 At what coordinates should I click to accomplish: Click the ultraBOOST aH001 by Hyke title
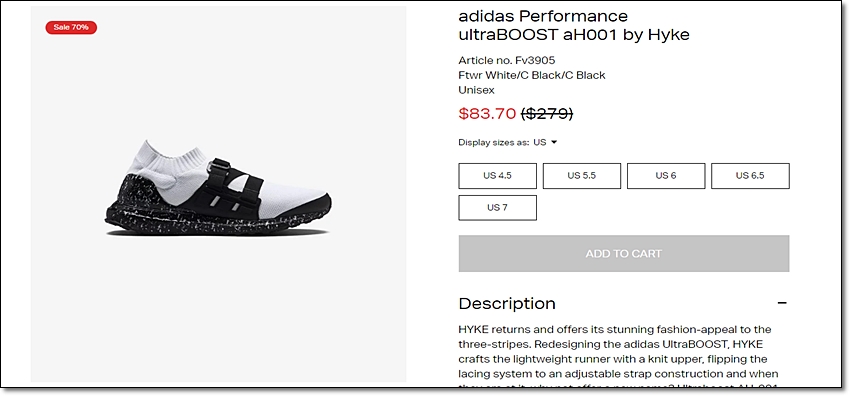[x=574, y=35]
